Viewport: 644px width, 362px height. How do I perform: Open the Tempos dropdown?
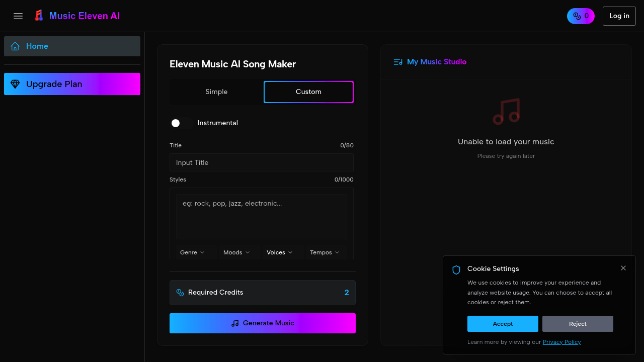pos(325,252)
